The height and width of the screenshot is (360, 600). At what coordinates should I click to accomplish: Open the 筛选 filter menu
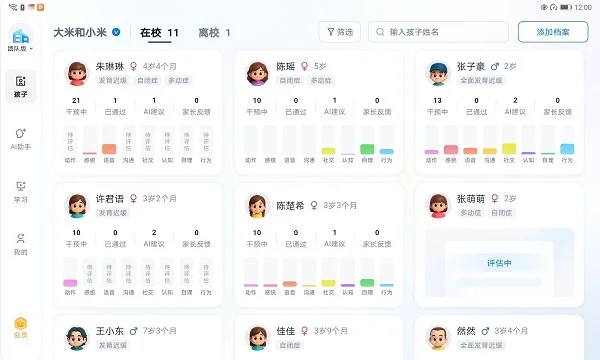click(x=340, y=32)
